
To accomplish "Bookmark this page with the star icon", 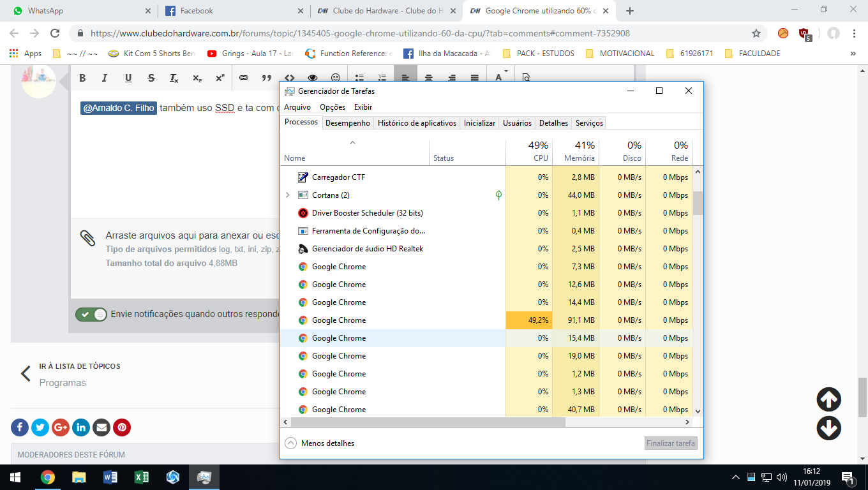I will pos(756,33).
